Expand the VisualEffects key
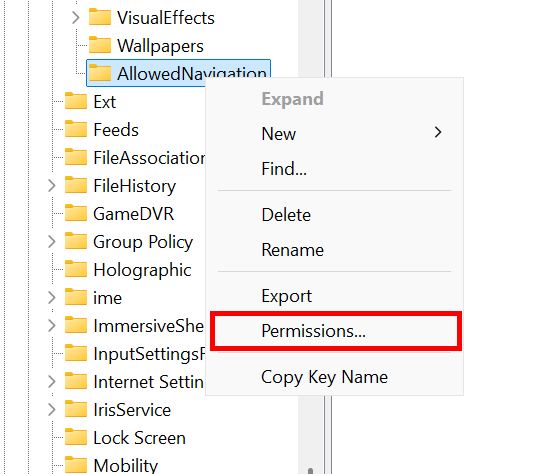557x474 pixels. (x=76, y=17)
